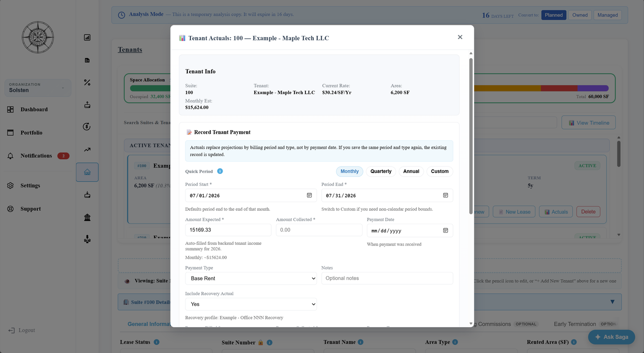Viewport: 644px width, 353px height.
Task: Click the percent icon in the sidebar
Action: (x=87, y=82)
